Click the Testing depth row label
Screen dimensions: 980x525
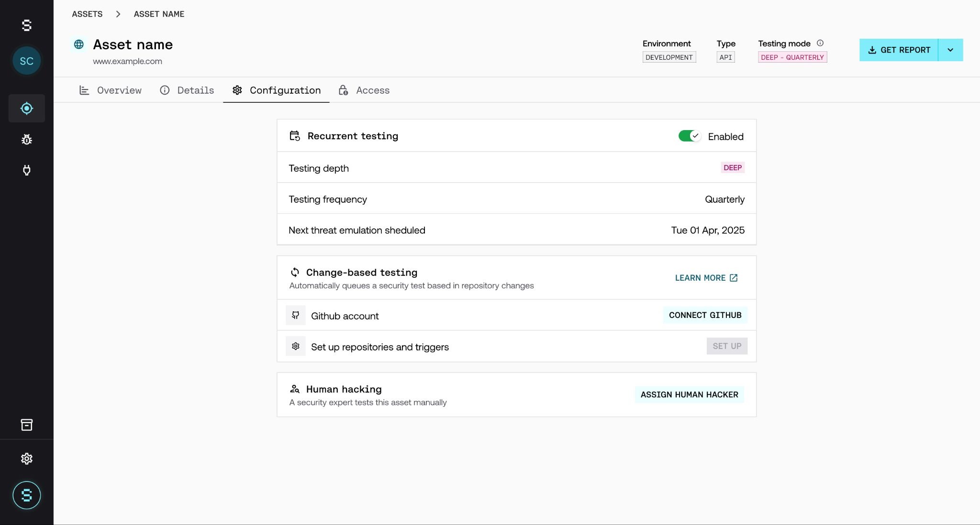(319, 168)
